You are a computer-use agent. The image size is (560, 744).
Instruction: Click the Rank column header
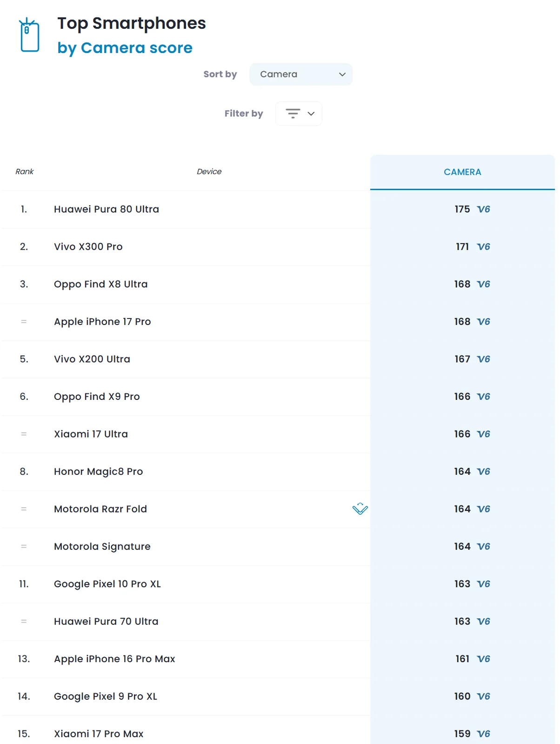(x=25, y=172)
